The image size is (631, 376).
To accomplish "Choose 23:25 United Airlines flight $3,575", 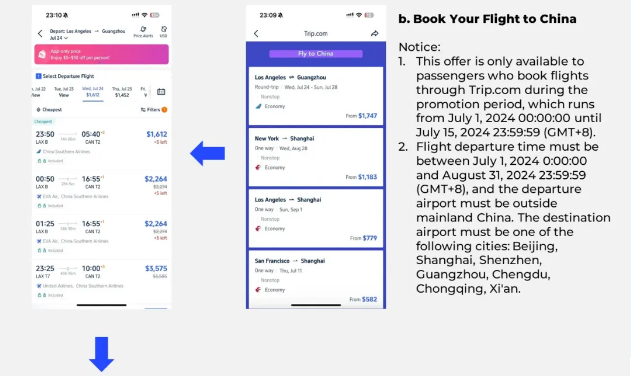I will (101, 281).
